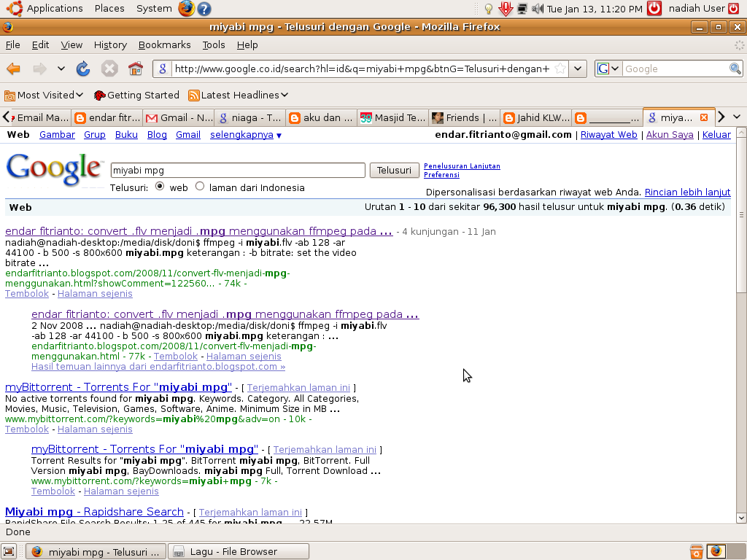Click the Google logo

[x=54, y=169]
